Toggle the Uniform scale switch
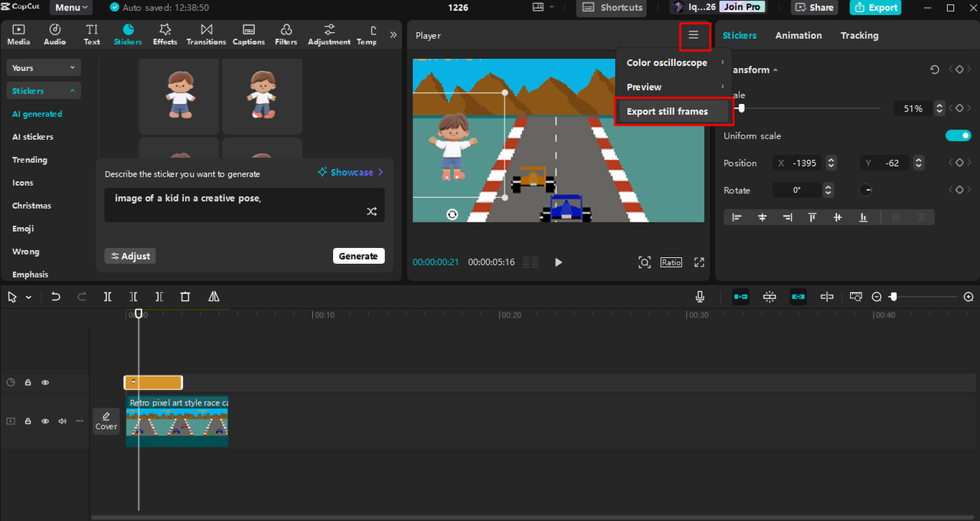The height and width of the screenshot is (521, 980). pos(958,135)
